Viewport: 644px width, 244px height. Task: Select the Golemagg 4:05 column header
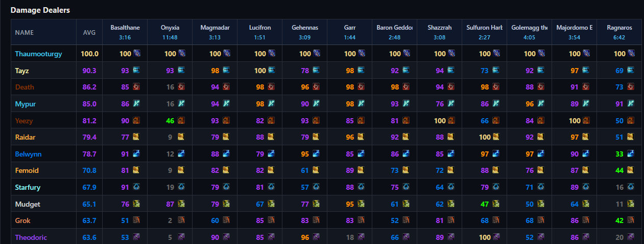point(530,32)
